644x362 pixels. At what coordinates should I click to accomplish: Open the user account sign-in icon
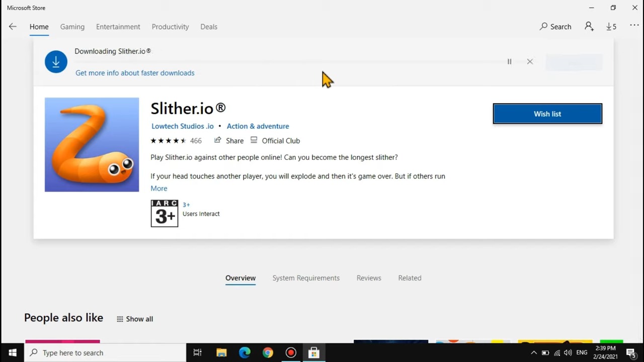(589, 27)
